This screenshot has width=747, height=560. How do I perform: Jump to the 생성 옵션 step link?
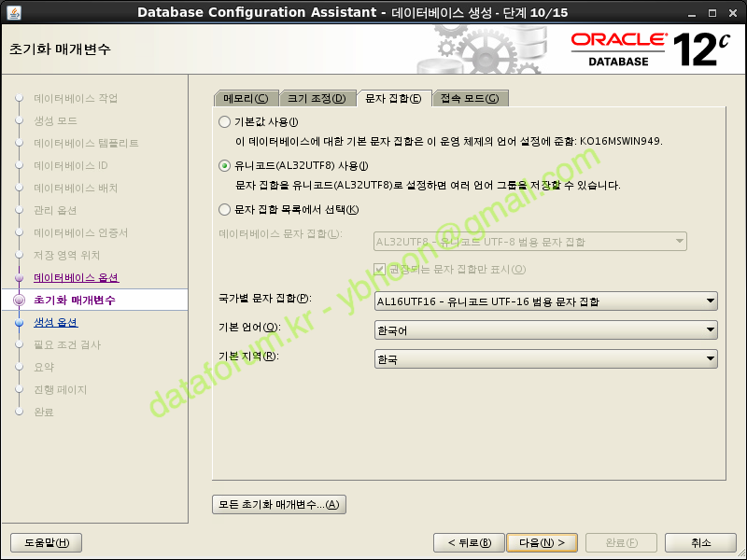tap(56, 323)
